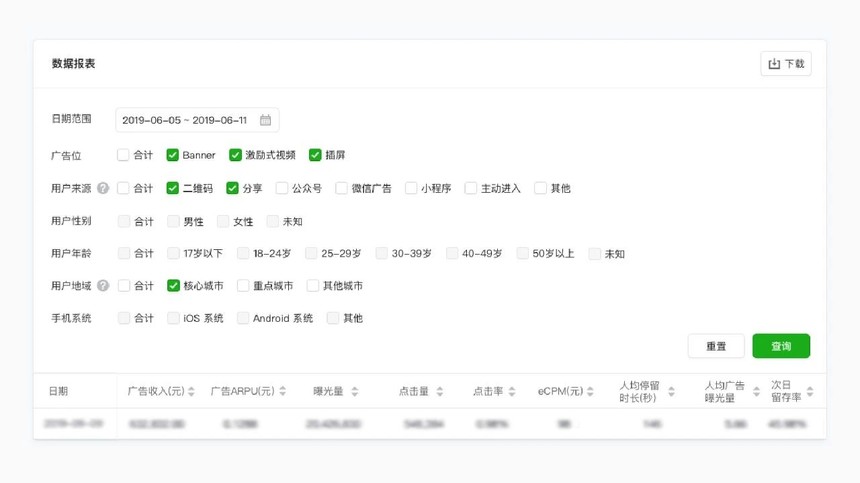Check 合计 in the 用户性别 row
The image size is (860, 483).
click(124, 221)
